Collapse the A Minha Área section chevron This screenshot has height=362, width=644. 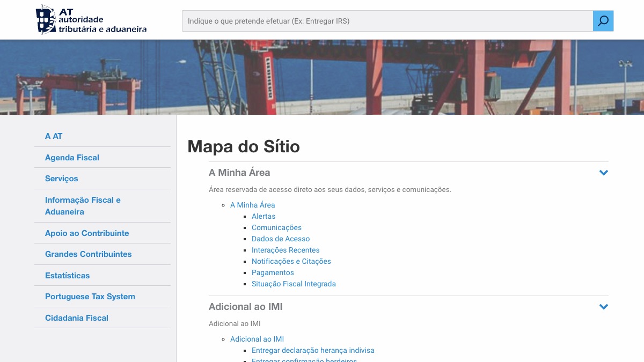tap(604, 173)
